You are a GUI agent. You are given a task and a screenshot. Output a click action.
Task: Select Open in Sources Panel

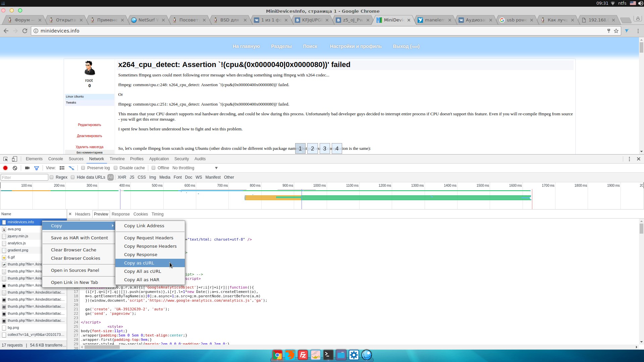(x=79, y=270)
